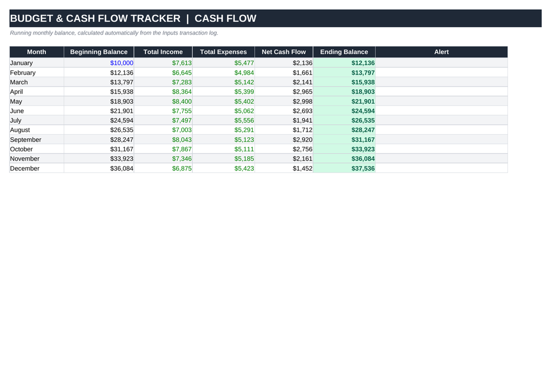Click November net cash flow $2,161

[283, 159]
